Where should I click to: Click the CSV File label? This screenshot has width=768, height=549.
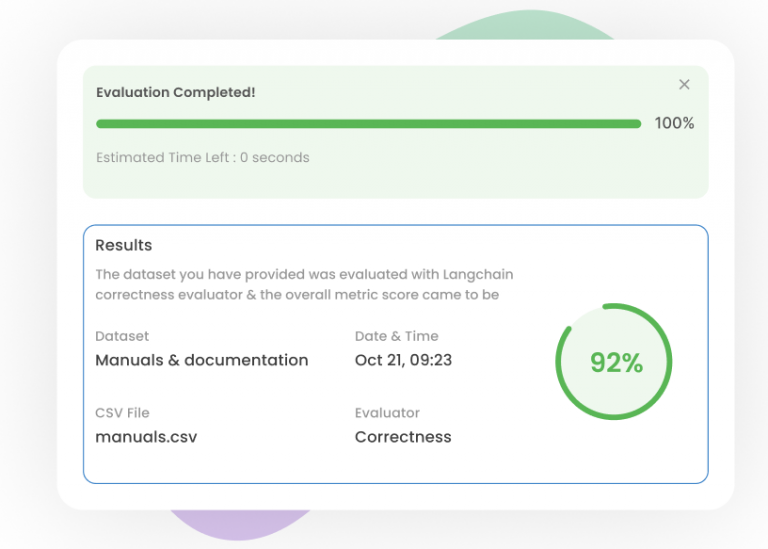[122, 412]
